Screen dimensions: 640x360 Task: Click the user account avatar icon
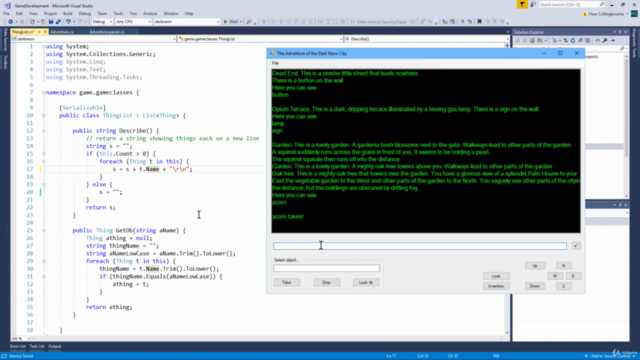pos(634,14)
